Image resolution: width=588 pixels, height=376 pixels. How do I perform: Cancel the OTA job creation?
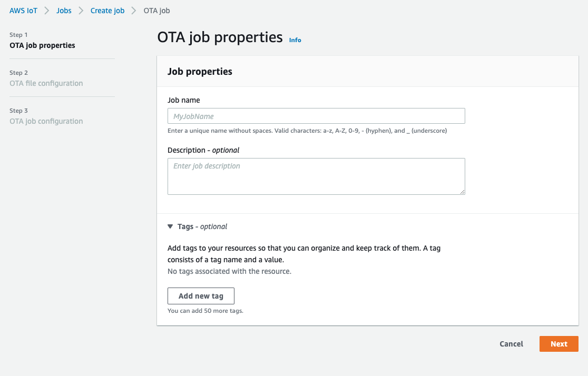click(511, 344)
